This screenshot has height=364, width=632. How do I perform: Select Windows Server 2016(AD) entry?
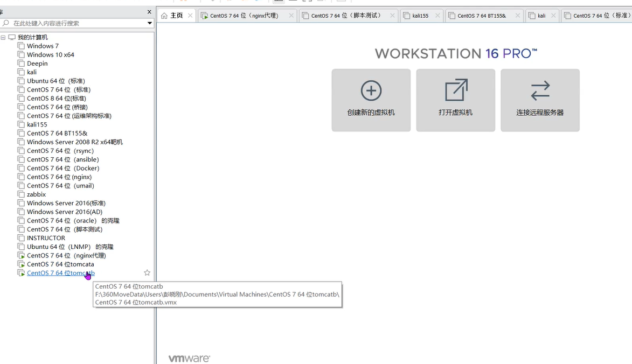coord(65,212)
